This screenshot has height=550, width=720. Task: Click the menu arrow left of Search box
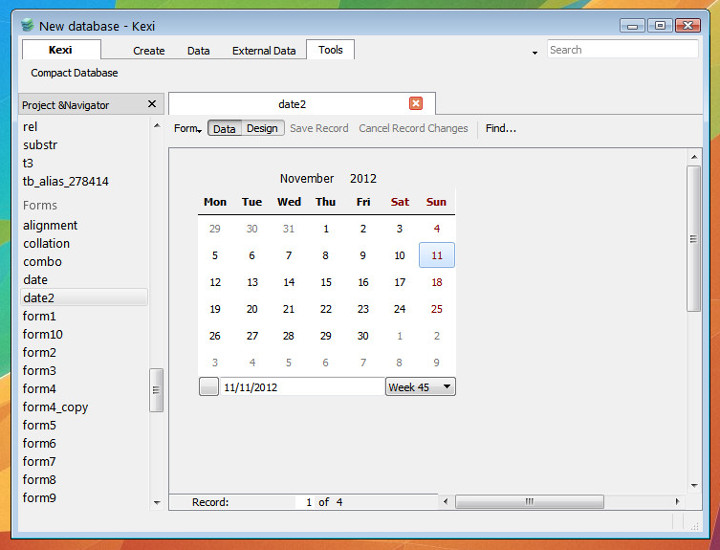pos(535,52)
